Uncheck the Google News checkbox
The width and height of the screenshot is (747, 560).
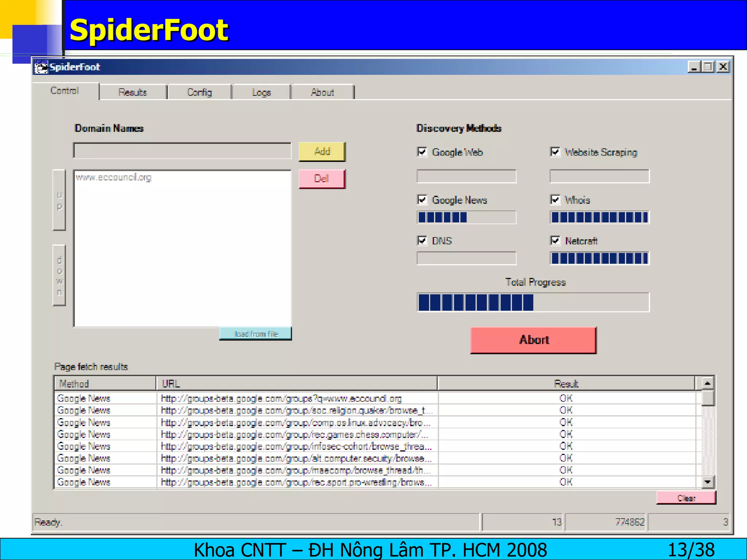(422, 200)
